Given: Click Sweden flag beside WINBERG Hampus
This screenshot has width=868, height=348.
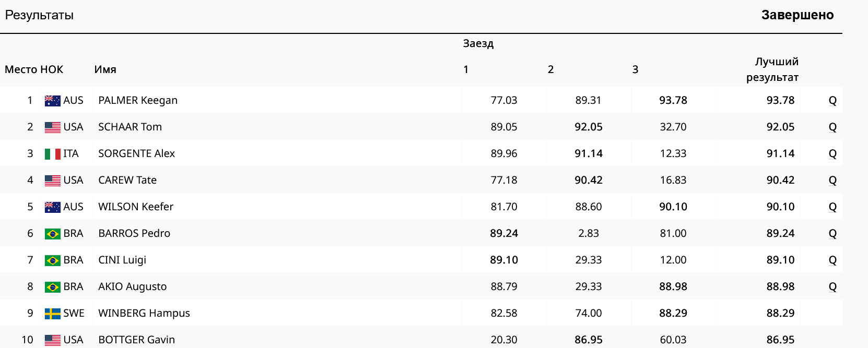Looking at the screenshot, I should [52, 314].
